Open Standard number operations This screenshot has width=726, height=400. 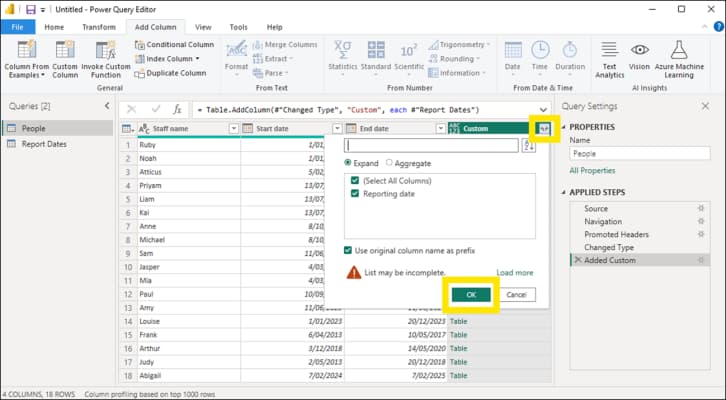coord(376,59)
